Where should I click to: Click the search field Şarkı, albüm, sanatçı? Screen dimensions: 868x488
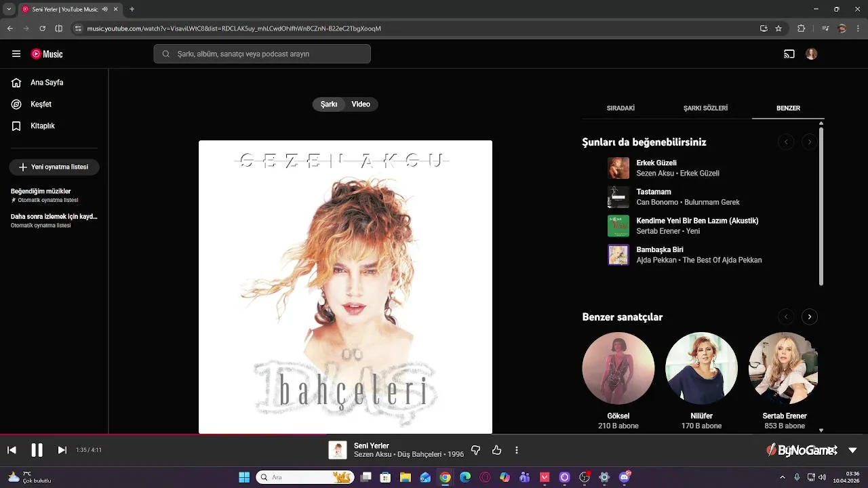click(x=262, y=54)
